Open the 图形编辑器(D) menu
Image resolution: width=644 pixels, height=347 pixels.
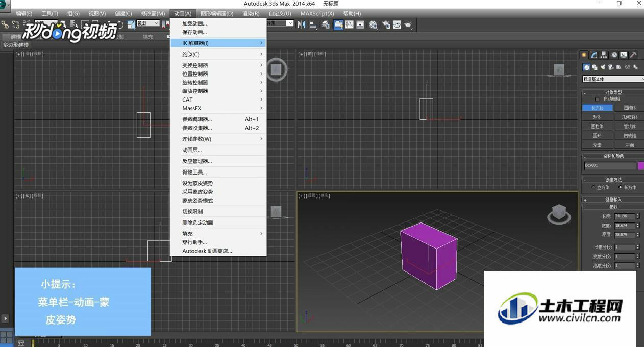[x=217, y=14]
